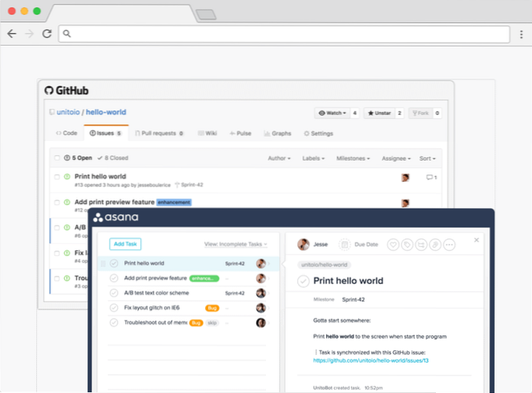
Task: Reload the page with the browser refresh icon
Action: pos(46,34)
